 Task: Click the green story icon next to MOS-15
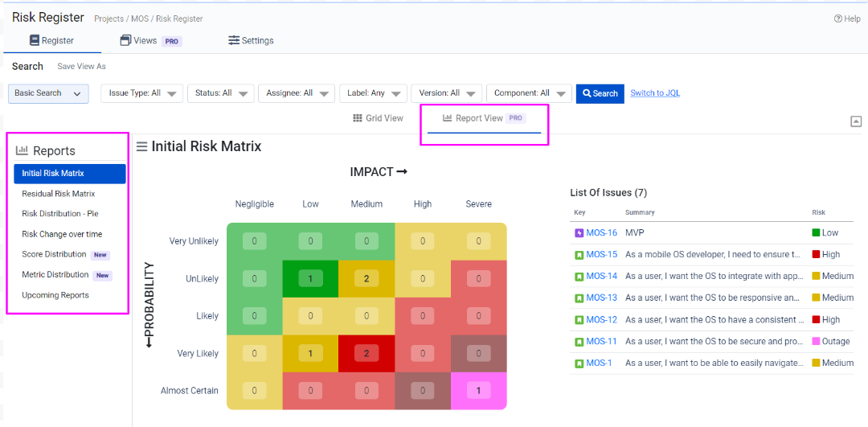point(579,255)
